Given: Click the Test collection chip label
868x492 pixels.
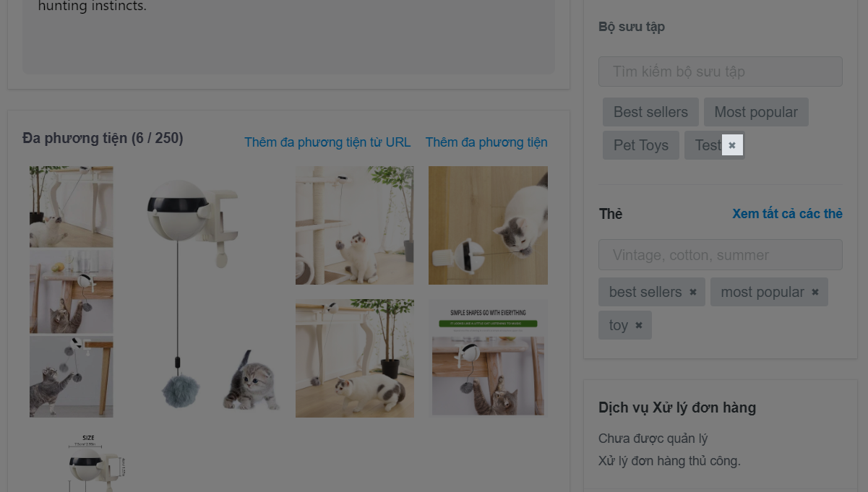Looking at the screenshot, I should point(708,145).
